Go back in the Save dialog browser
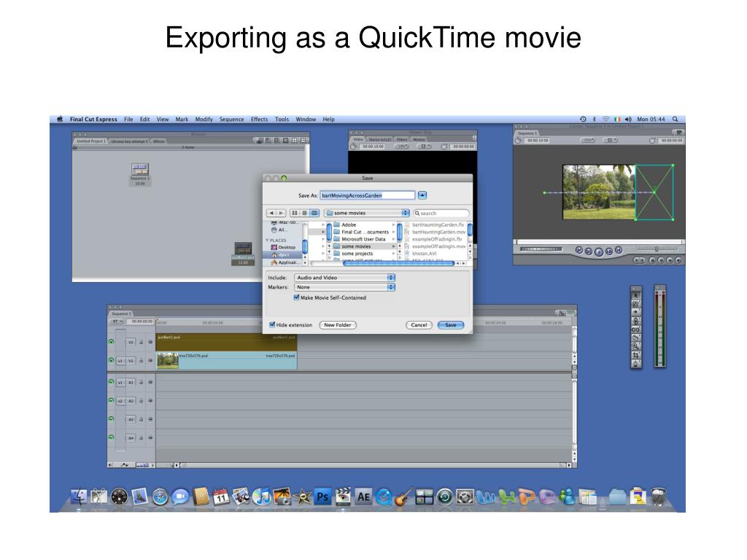Viewport: 747px width, 560px height. 271,213
